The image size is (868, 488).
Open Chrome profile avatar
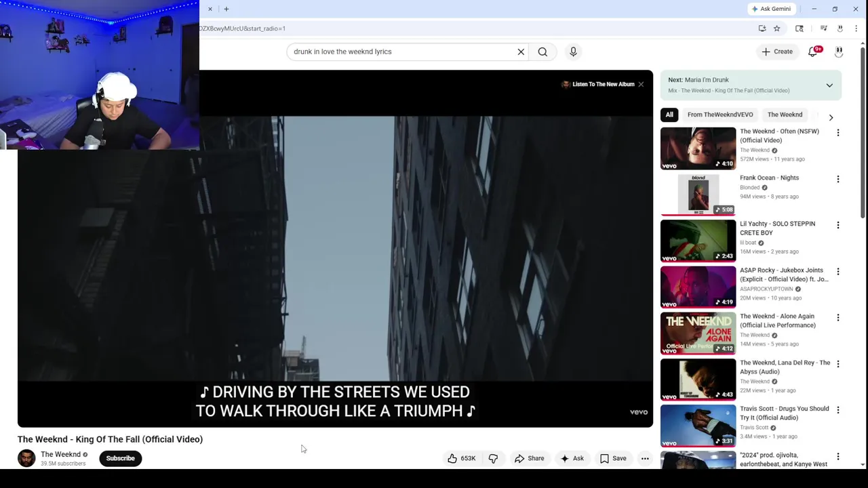840,28
